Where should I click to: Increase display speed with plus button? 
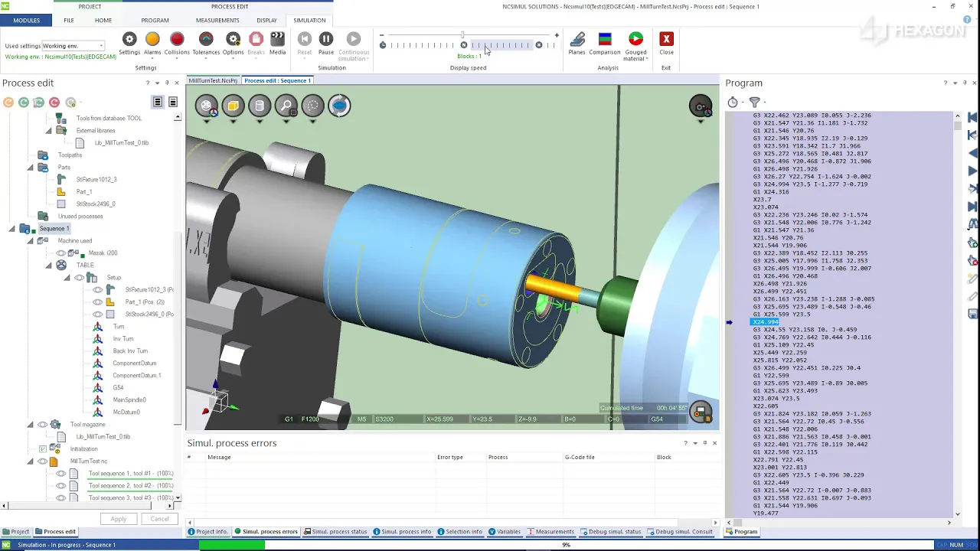click(x=557, y=35)
